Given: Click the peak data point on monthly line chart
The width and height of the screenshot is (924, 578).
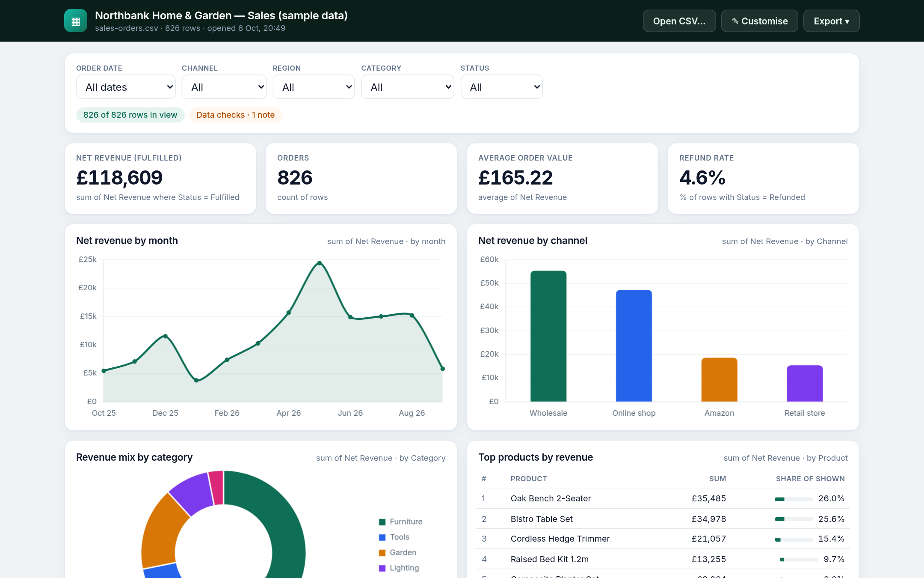Looking at the screenshot, I should (x=320, y=263).
